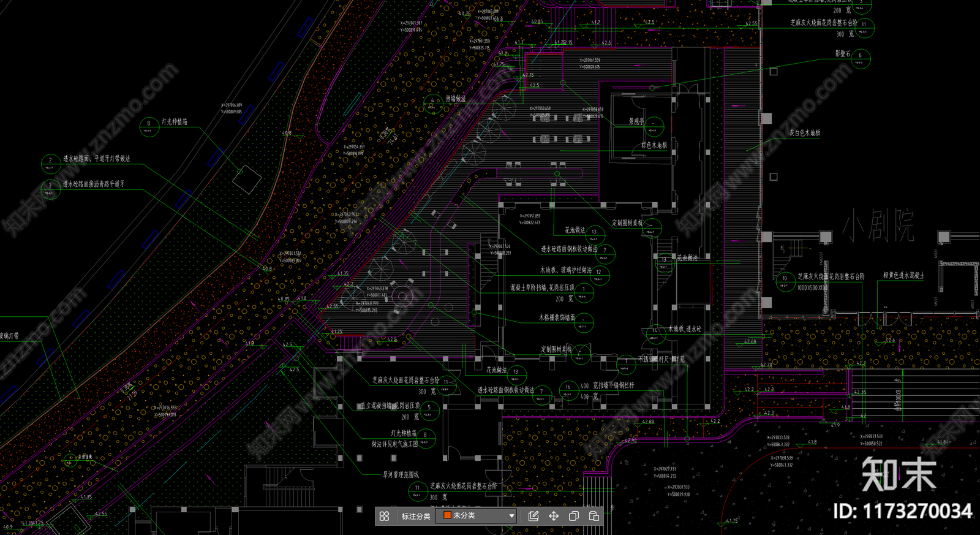The height and width of the screenshot is (535, 980).
Task: Select the 木格栅装饰墙面 label
Action: pos(557,318)
